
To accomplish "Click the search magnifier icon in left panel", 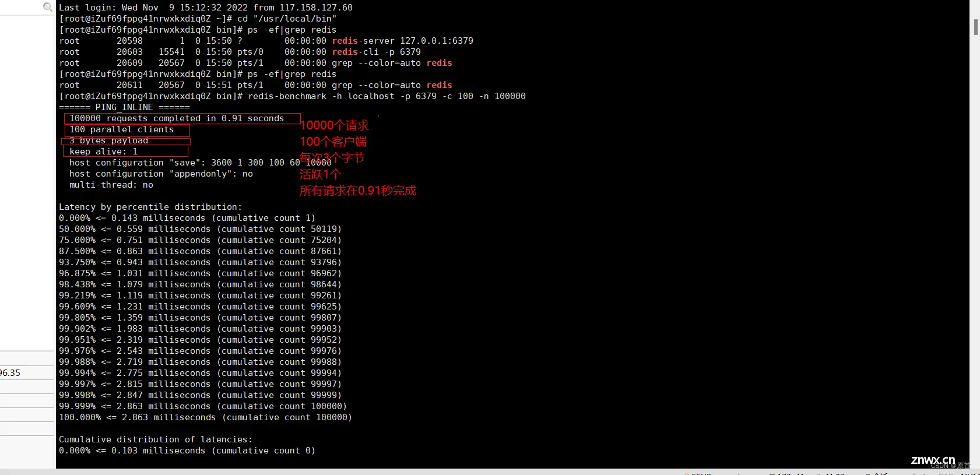I will (48, 7).
